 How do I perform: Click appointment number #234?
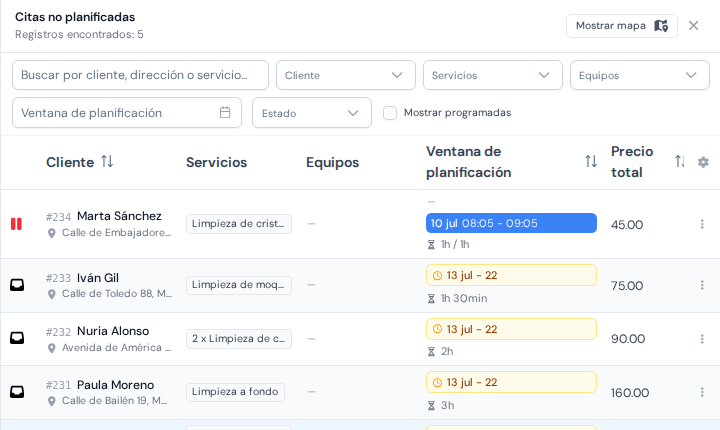pos(58,217)
